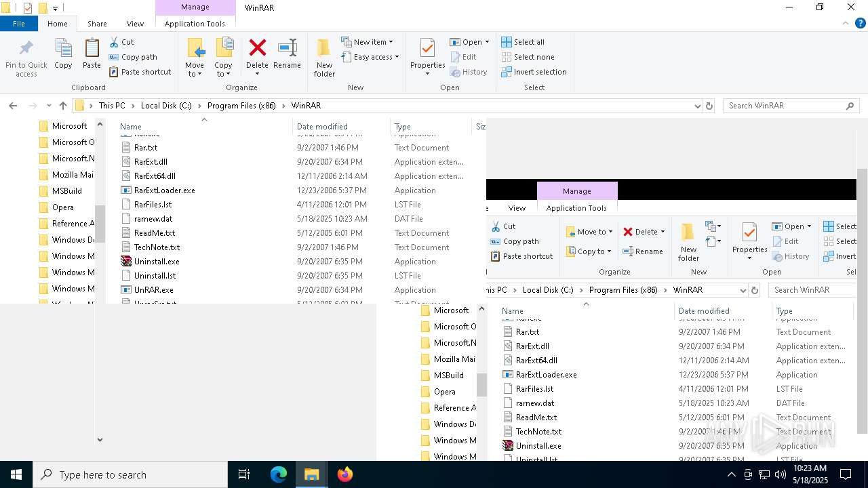Expand Move to dropdown in lower duplicate window
The image size is (868, 488).
(x=610, y=232)
